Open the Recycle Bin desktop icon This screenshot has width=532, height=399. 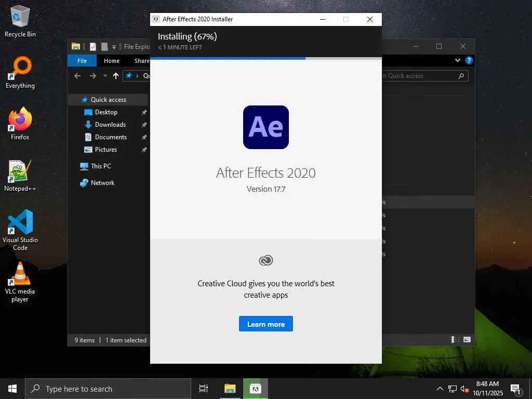pos(20,21)
